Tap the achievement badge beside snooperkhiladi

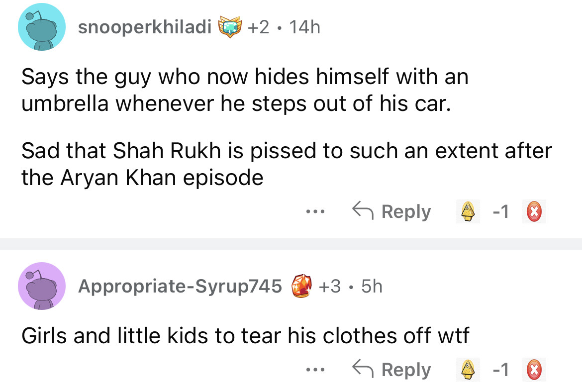[229, 28]
